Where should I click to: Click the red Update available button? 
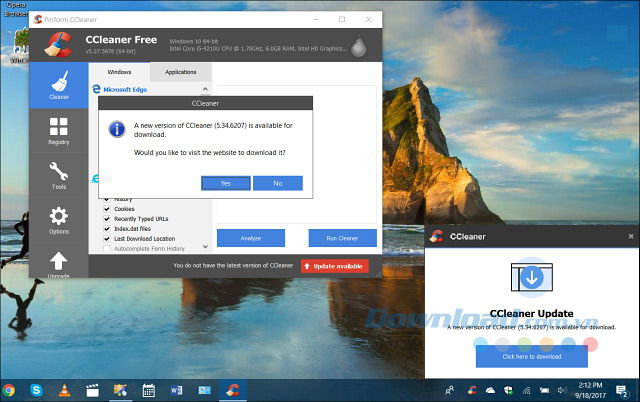pyautogui.click(x=335, y=266)
